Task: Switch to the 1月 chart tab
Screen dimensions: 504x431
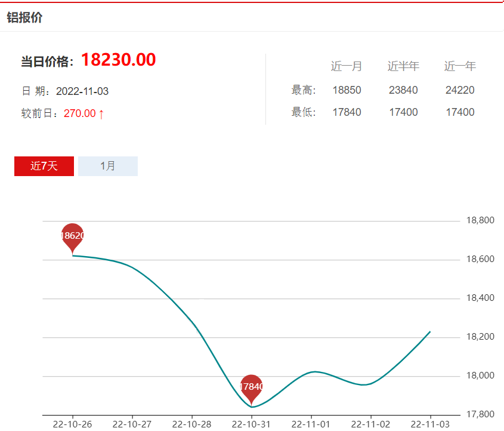Action: [108, 166]
